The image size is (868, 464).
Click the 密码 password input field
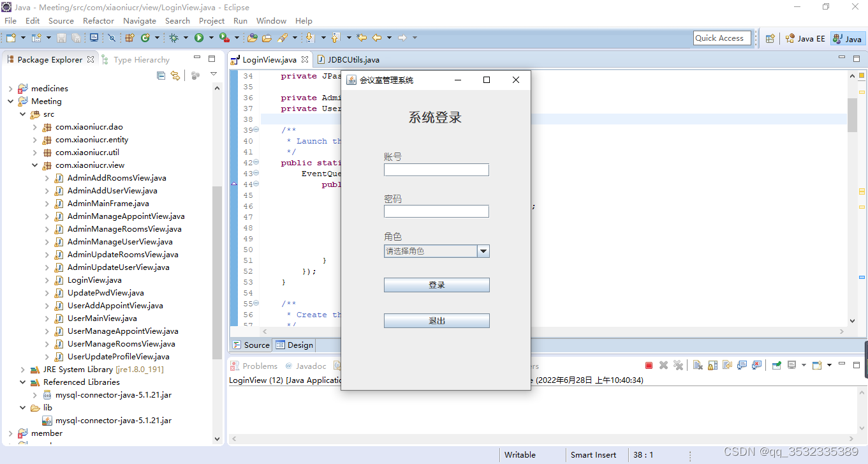(436, 211)
